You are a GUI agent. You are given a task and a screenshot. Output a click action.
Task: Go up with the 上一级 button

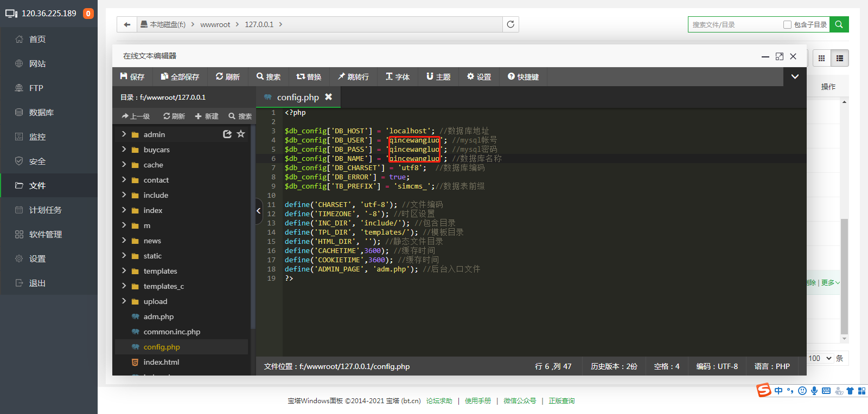[136, 116]
